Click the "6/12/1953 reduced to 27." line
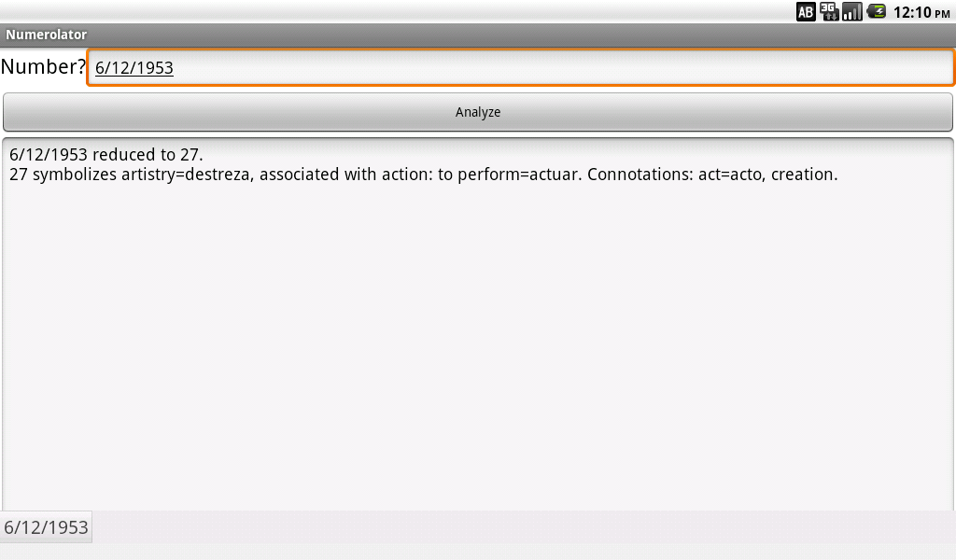This screenshot has width=956, height=560. [x=106, y=155]
